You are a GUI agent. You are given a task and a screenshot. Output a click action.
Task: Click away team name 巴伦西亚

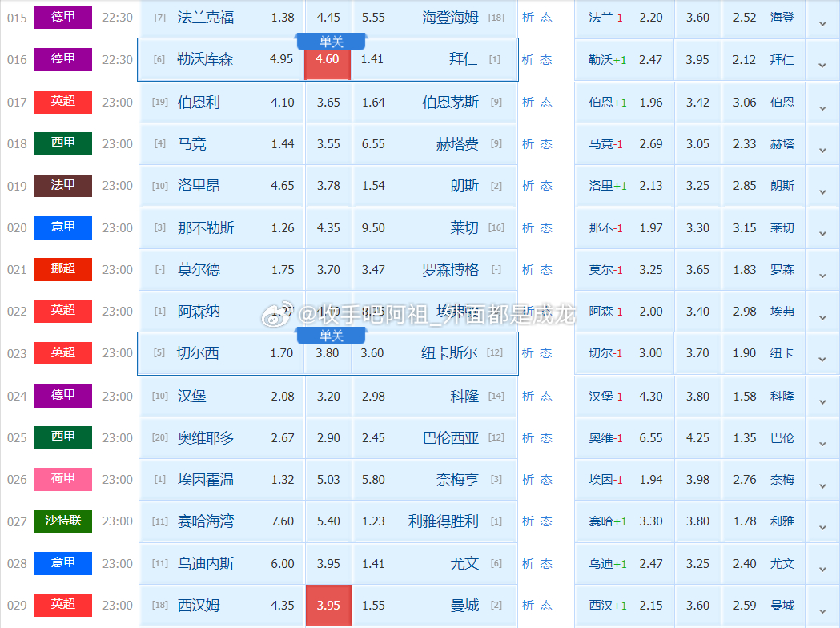[450, 438]
